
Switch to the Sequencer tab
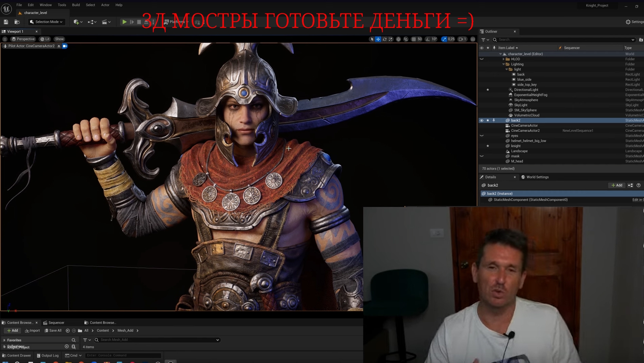click(x=56, y=322)
